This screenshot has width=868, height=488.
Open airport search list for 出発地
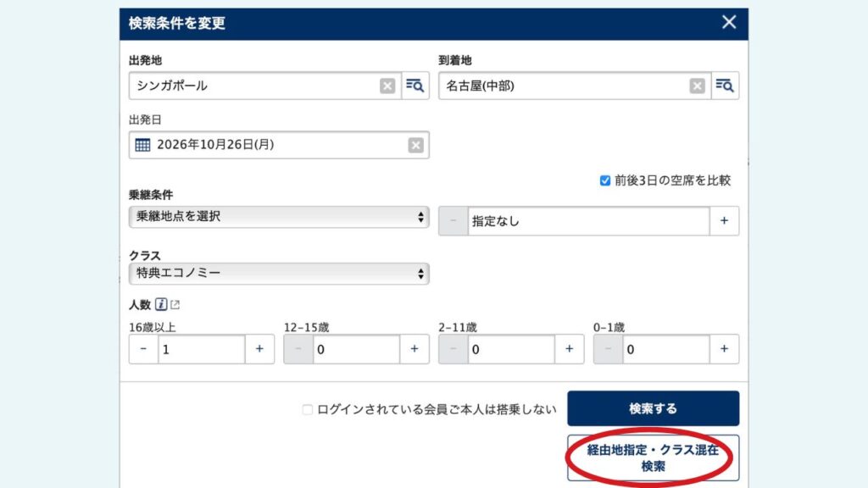coord(415,86)
